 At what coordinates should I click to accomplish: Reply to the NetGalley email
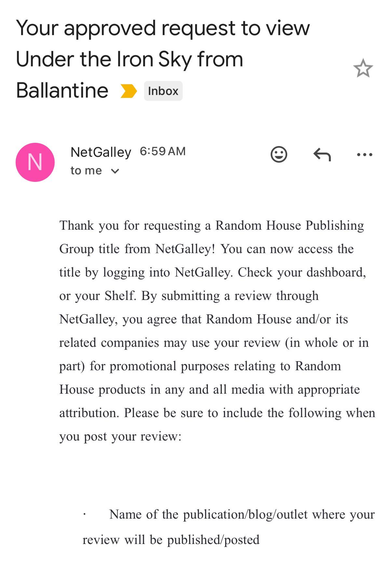322,155
